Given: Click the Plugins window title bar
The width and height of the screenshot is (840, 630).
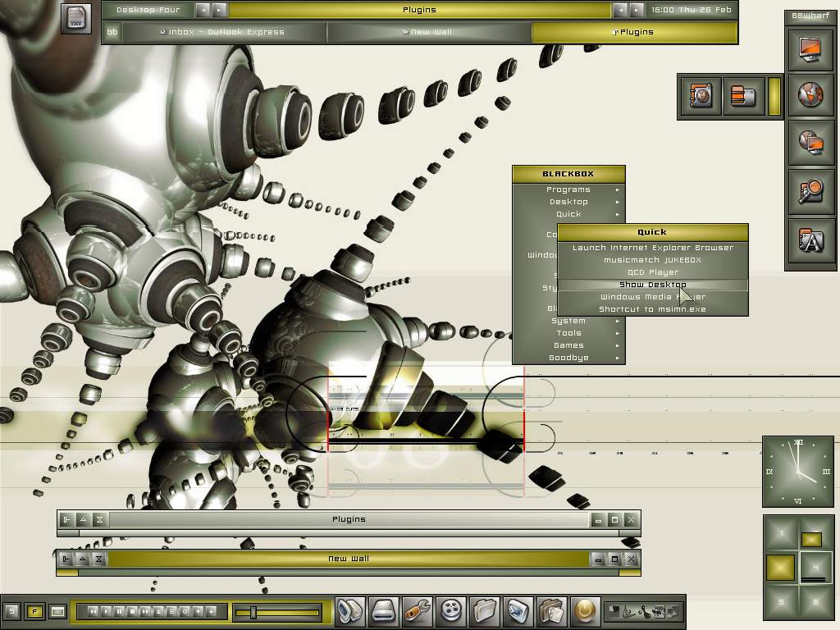Looking at the screenshot, I should (349, 519).
